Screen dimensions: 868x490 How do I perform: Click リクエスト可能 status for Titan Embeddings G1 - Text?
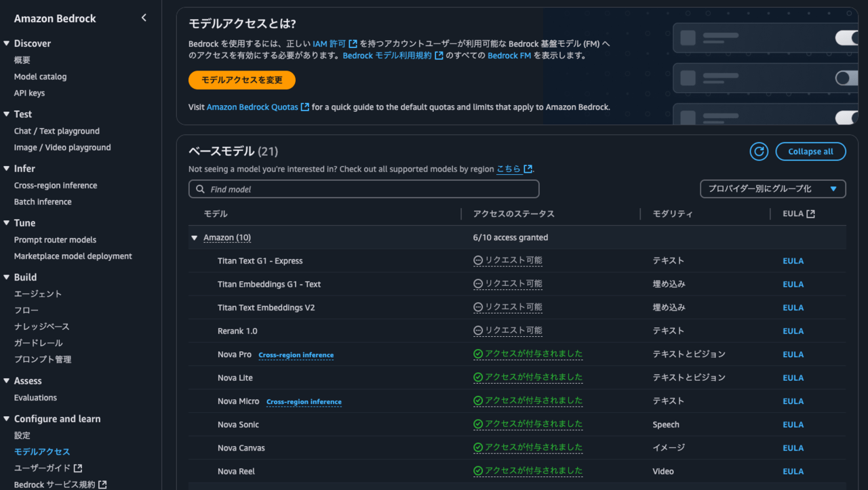click(x=508, y=284)
